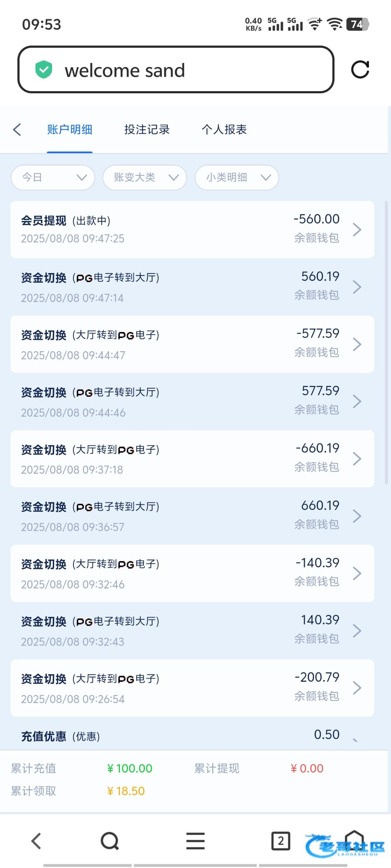Viewport: 391px width, 868px height.
Task: Select the 账户明细 tab
Action: click(x=70, y=129)
